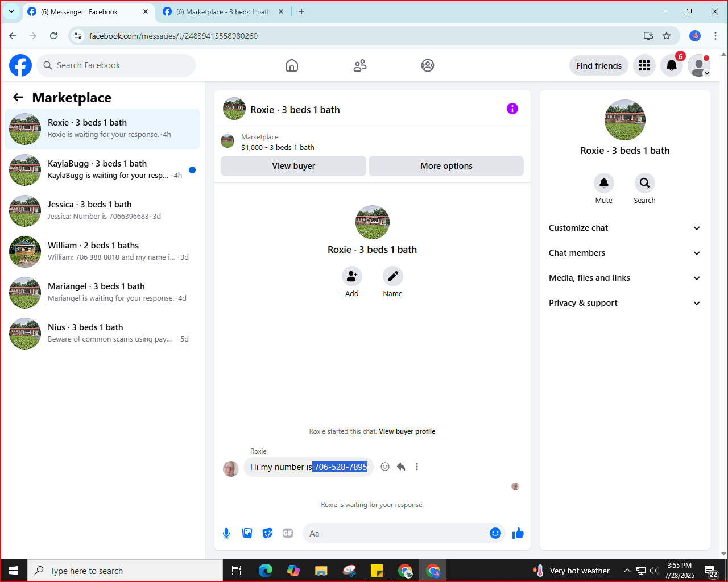Click the View buyer button
This screenshot has width=728, height=582.
point(293,166)
